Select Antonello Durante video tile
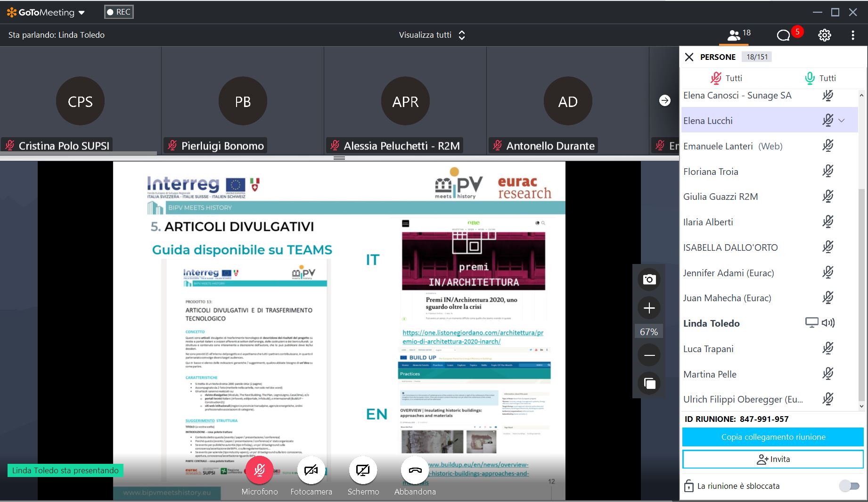 coord(568,101)
